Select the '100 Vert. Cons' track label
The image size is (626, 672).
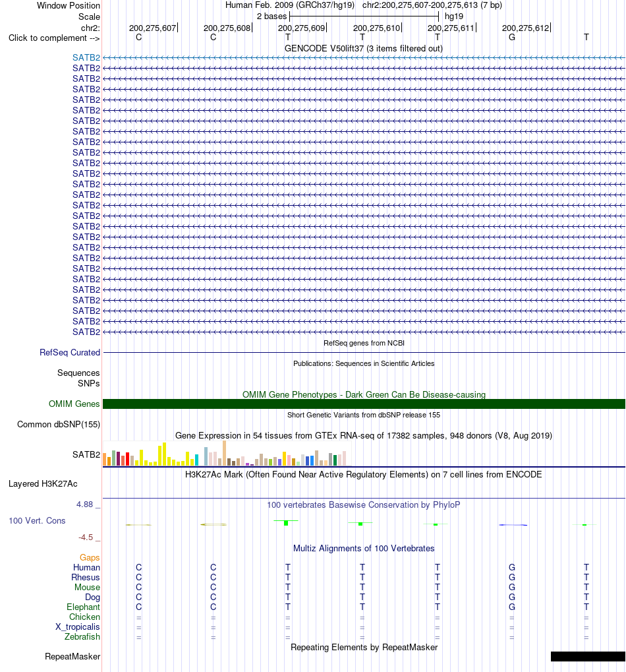tap(37, 521)
